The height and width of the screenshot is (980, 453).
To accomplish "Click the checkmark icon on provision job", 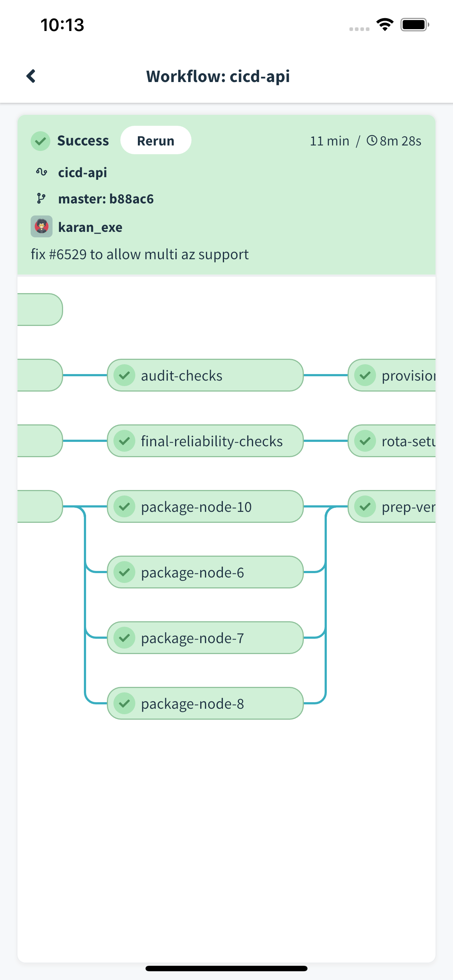I will point(365,376).
